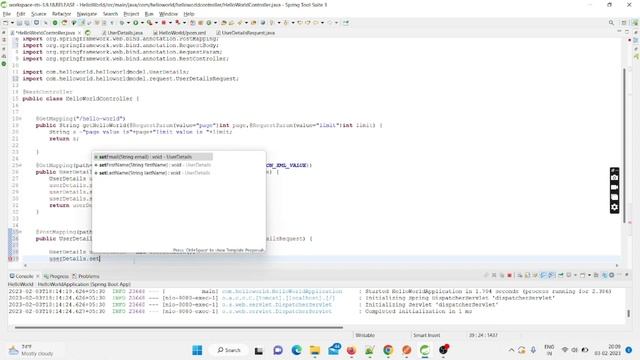Switch to HelloWorld/pom.xml editor tab
The width and height of the screenshot is (640, 360).
(180, 33)
